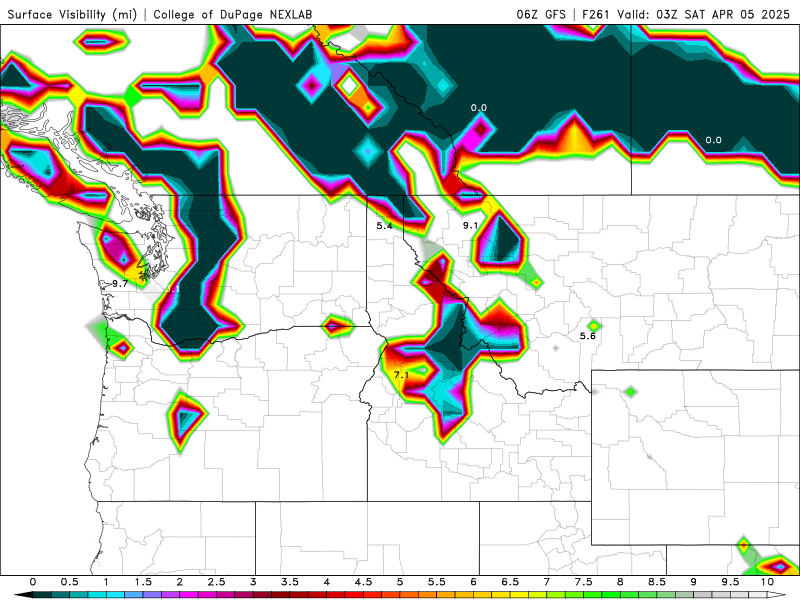This screenshot has width=800, height=600.
Task: Click the 'Surface Visibility (mi)' title text
Action: tap(72, 14)
